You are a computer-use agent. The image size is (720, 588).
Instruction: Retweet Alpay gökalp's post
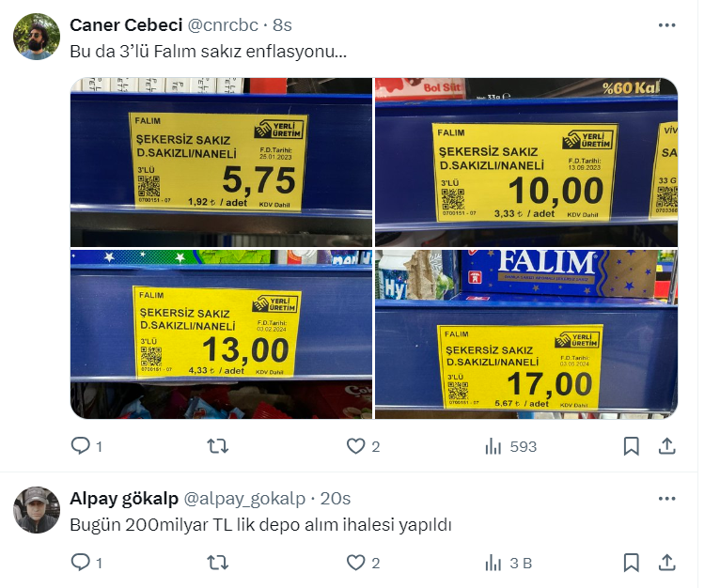[x=218, y=563]
